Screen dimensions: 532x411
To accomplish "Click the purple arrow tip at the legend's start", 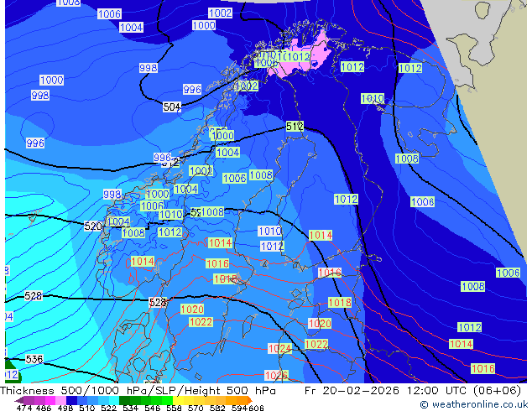I will pos(19,400).
